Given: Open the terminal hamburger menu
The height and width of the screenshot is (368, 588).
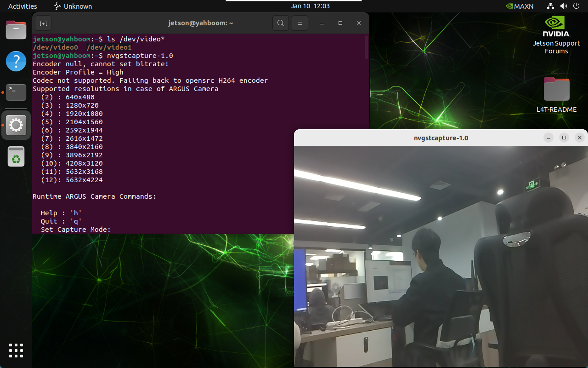Looking at the screenshot, I should pyautogui.click(x=300, y=23).
